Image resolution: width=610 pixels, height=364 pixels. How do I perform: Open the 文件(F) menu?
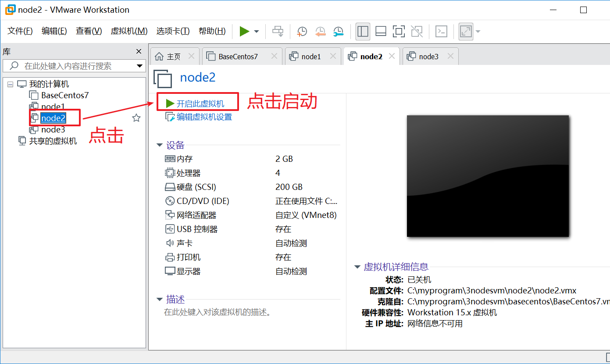point(20,31)
